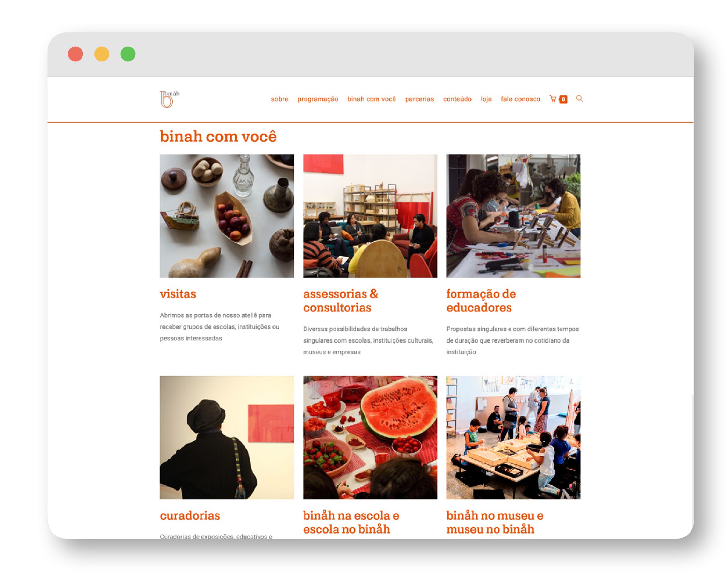Viewport: 728px width, 572px height.
Task: Click the green window maximize dot
Action: [128, 54]
